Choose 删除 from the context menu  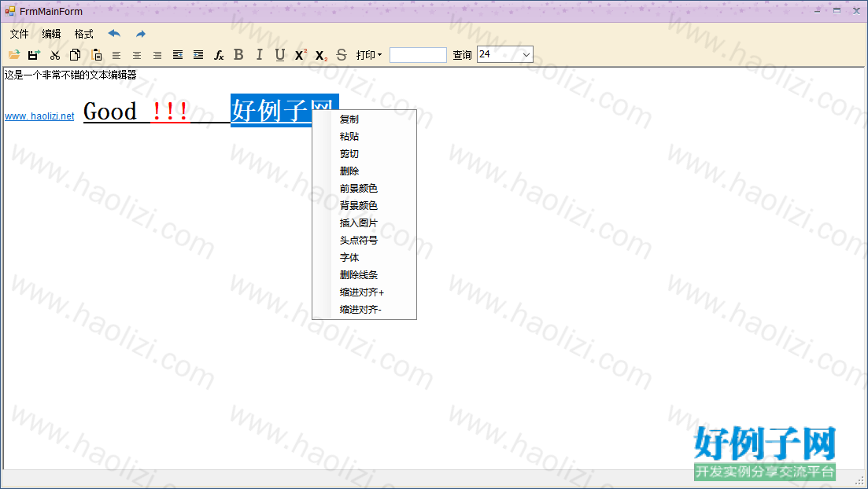[x=364, y=171]
